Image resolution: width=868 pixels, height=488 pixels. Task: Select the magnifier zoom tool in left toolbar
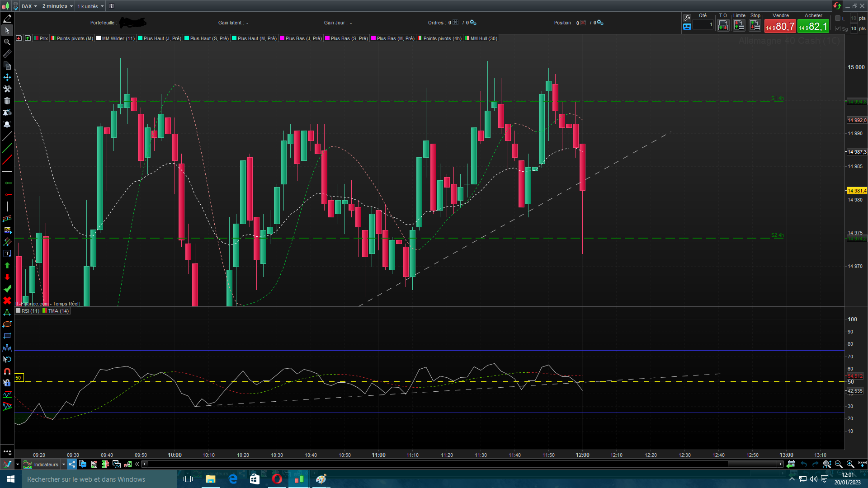[x=7, y=42]
